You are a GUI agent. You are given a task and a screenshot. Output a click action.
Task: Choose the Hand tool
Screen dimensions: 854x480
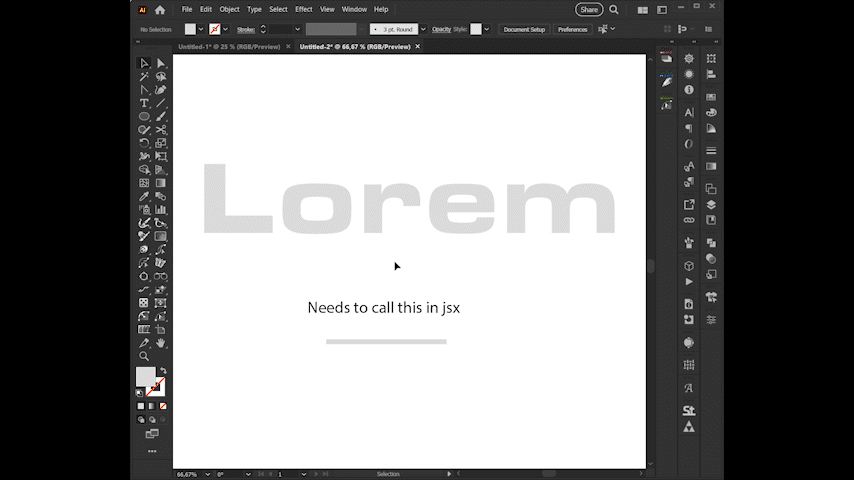[161, 343]
